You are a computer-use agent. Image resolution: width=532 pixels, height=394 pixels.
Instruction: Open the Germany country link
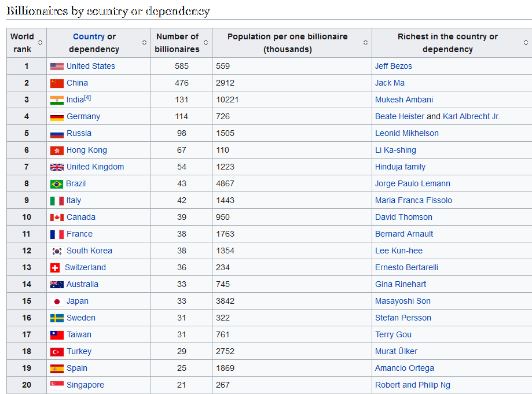click(x=83, y=116)
